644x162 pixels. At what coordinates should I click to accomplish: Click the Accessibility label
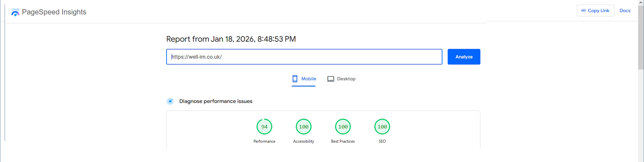coord(304,141)
